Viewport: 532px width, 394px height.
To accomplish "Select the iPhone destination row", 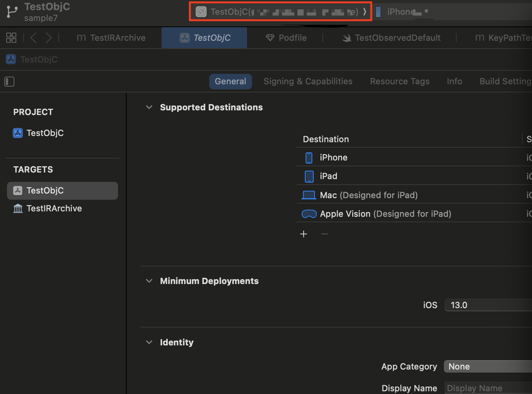I will point(414,157).
